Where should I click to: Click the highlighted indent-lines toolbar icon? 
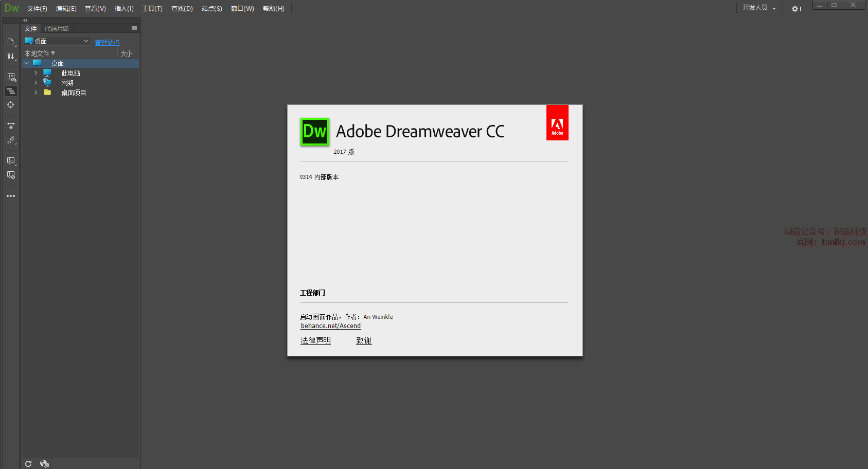11,91
